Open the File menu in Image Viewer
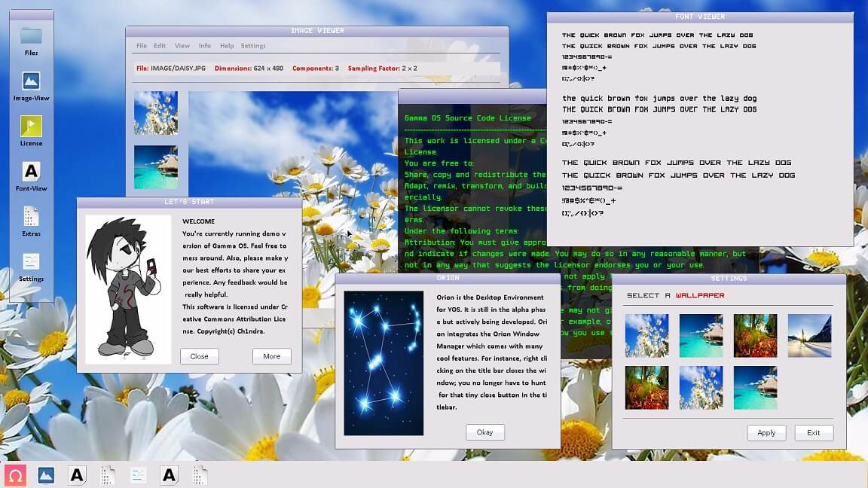Image resolution: width=868 pixels, height=488 pixels. pos(142,46)
